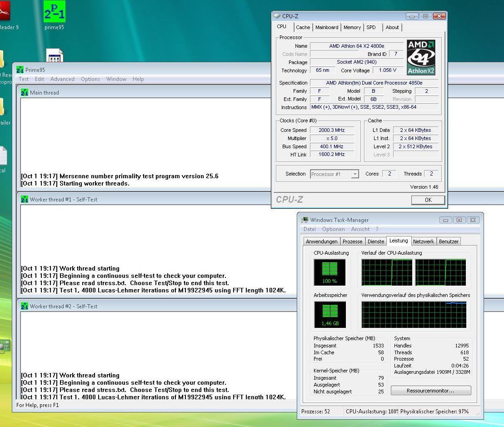Click the Main thread window icon
The image size is (504, 427).
[25, 93]
